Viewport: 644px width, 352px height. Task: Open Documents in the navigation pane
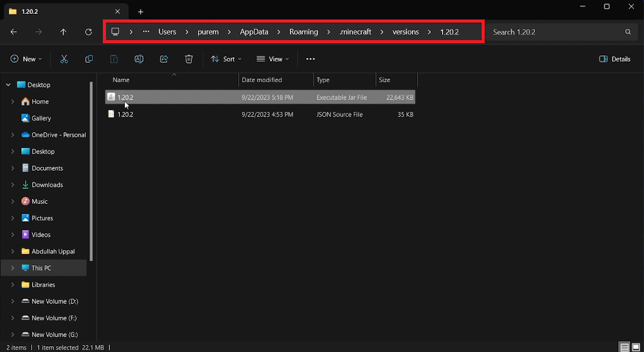(47, 168)
